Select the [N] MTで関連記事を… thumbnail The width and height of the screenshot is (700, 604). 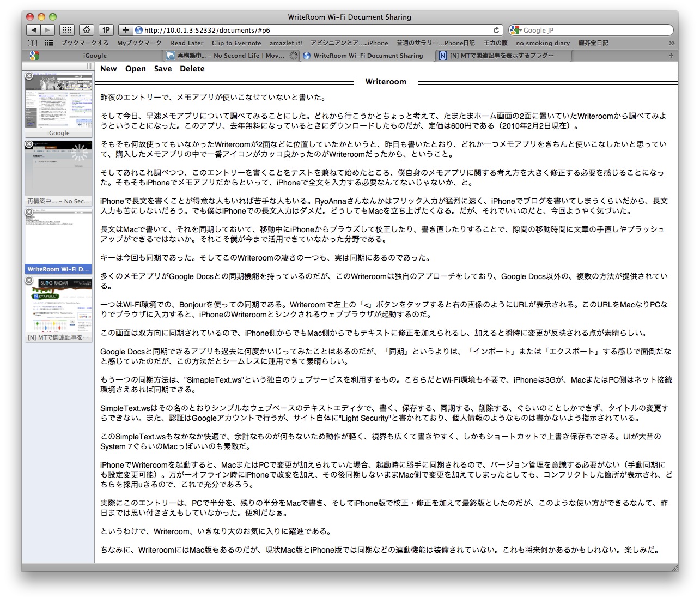click(x=58, y=309)
